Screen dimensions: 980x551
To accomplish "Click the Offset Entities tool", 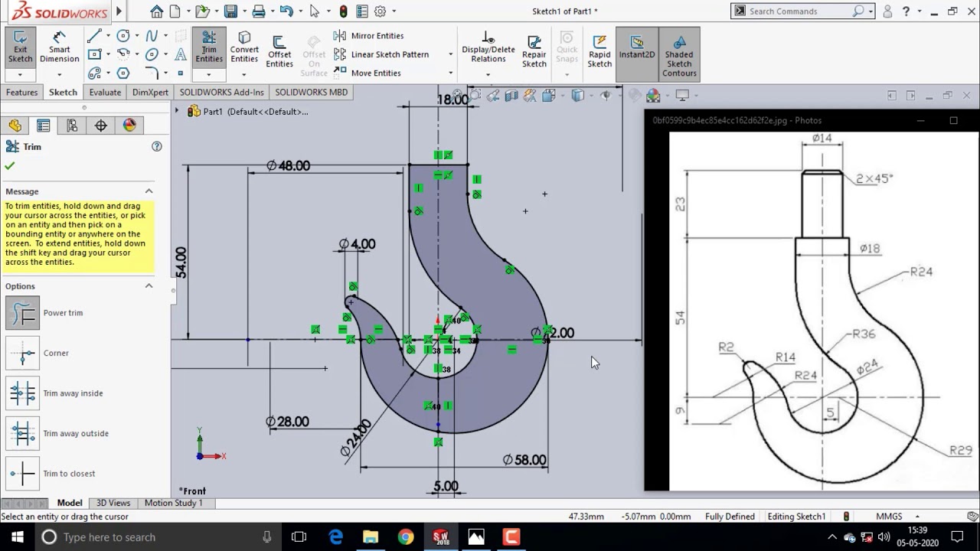I will (x=279, y=52).
